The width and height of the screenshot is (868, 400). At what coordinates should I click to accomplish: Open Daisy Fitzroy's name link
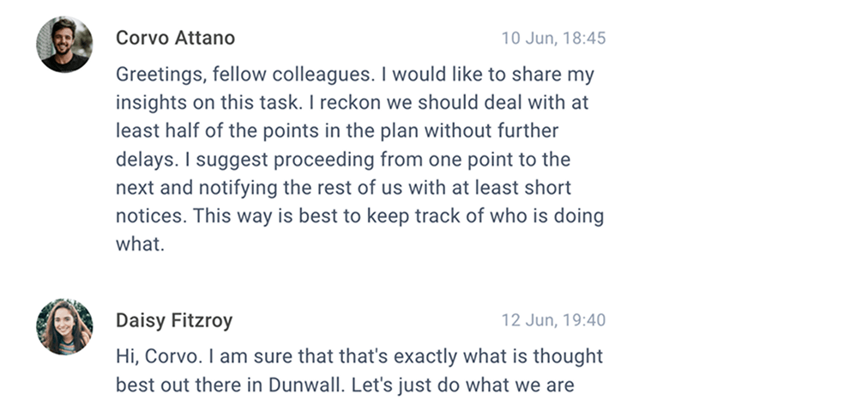(174, 321)
